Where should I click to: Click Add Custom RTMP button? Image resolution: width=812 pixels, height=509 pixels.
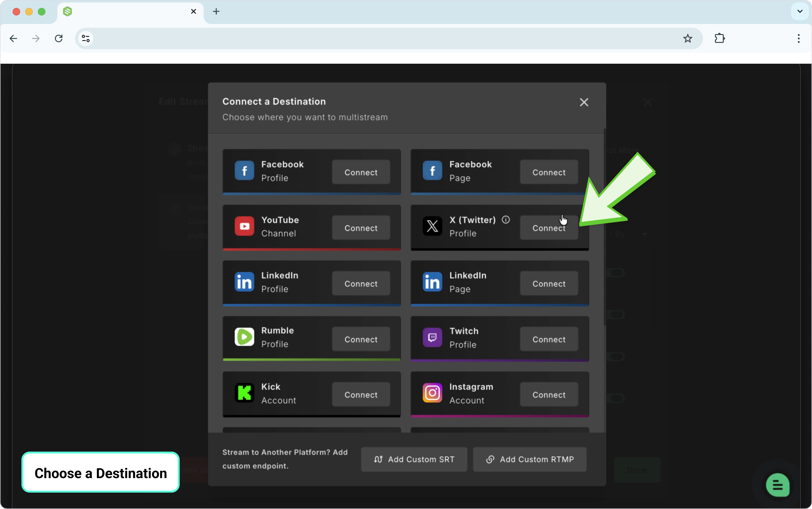click(x=530, y=459)
